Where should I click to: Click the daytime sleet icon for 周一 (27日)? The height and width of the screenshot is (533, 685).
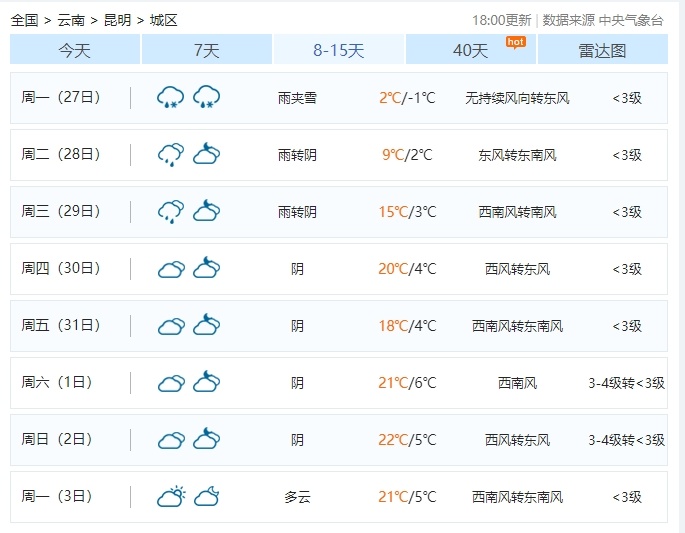coord(171,97)
